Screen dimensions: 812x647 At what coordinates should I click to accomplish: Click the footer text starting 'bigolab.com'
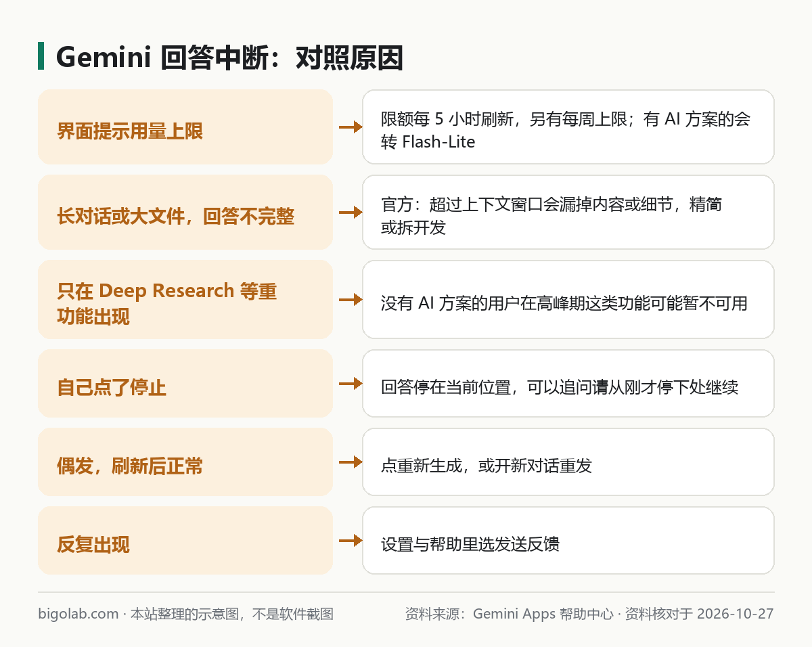pos(185,614)
